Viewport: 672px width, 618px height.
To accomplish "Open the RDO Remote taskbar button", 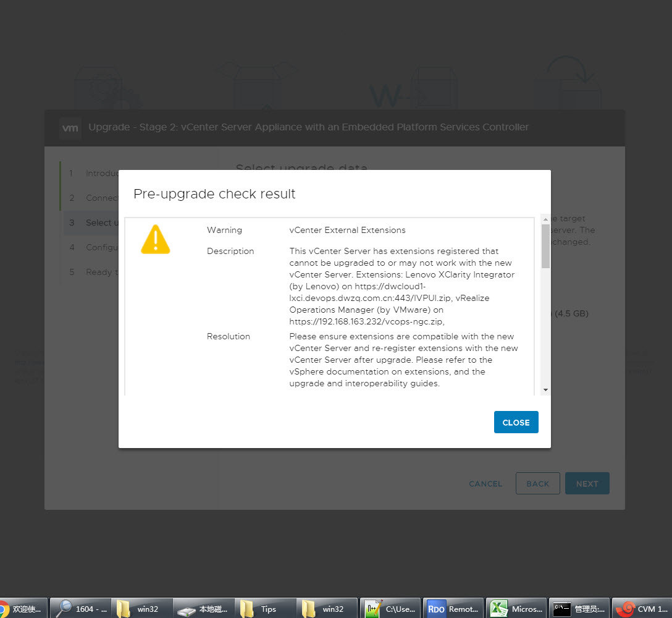I will click(x=453, y=609).
